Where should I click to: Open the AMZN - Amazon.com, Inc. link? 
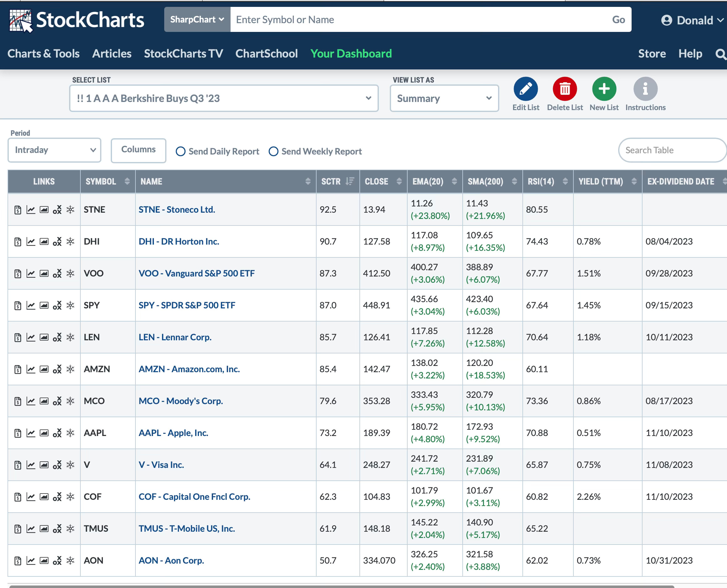click(x=189, y=369)
